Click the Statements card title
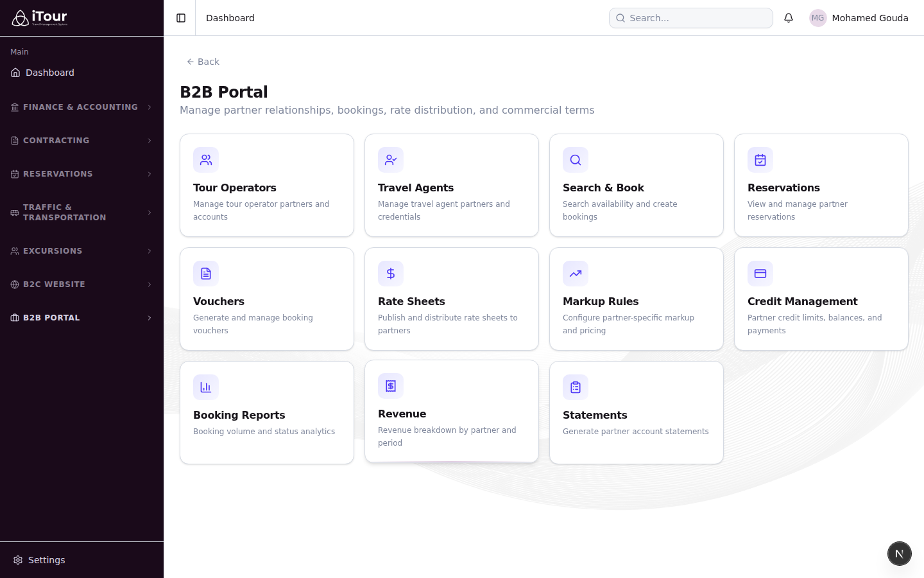 pos(595,415)
